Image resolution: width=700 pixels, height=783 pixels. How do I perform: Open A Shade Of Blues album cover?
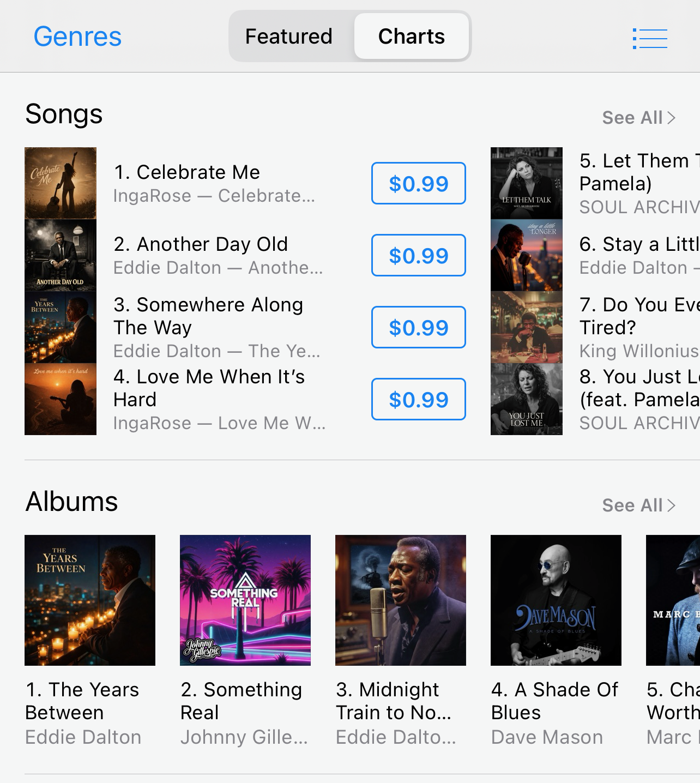tap(556, 600)
